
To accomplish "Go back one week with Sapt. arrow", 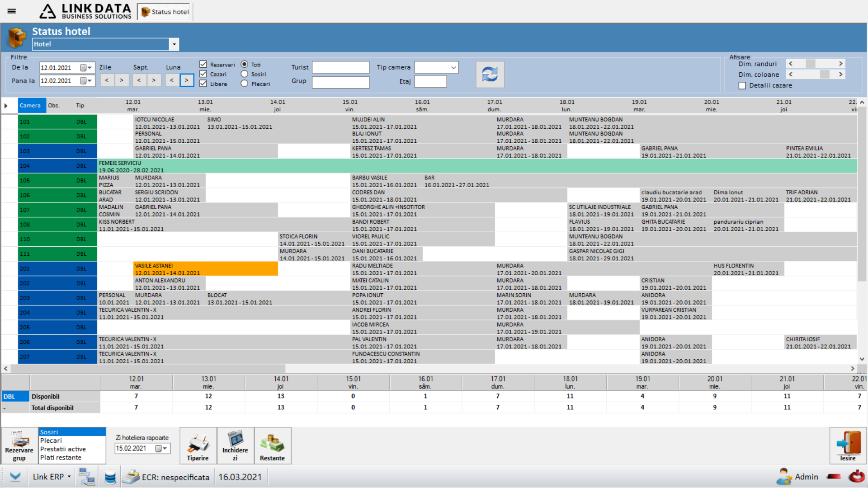I will point(139,80).
